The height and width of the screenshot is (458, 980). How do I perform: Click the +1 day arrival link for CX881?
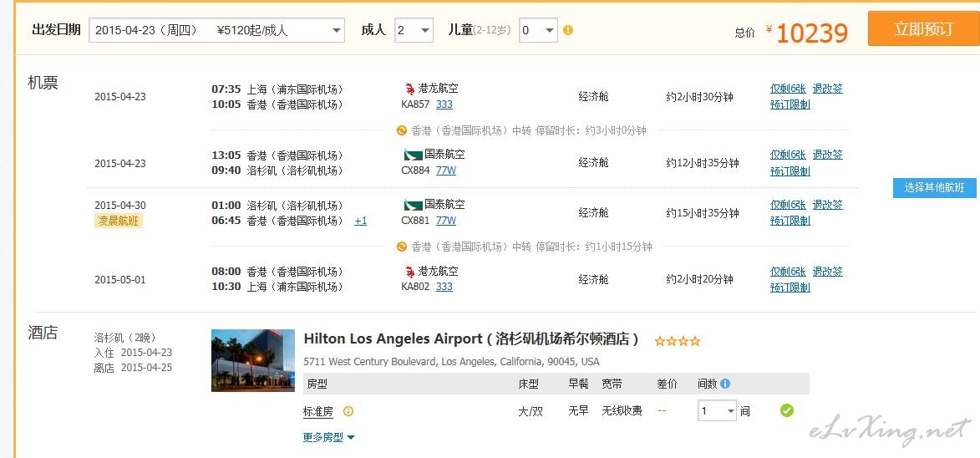pos(361,221)
